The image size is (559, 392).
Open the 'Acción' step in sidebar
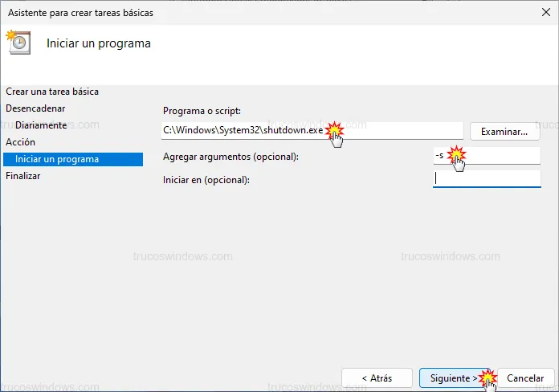[x=21, y=142]
